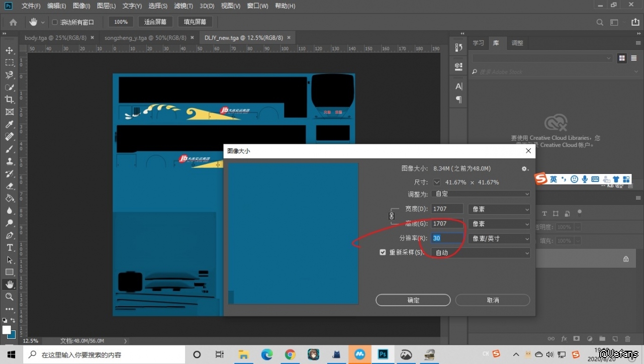
Task: Open the 调整为 preset dropdown
Action: pos(480,194)
